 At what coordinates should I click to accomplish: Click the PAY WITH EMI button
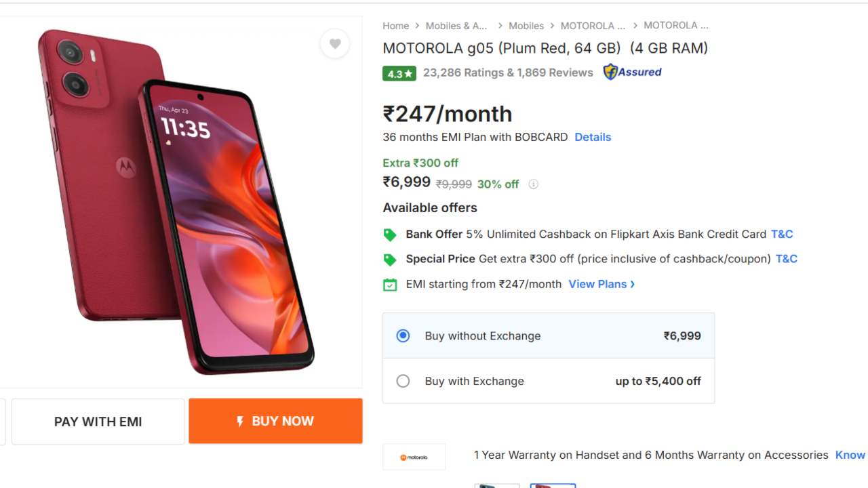(x=98, y=422)
